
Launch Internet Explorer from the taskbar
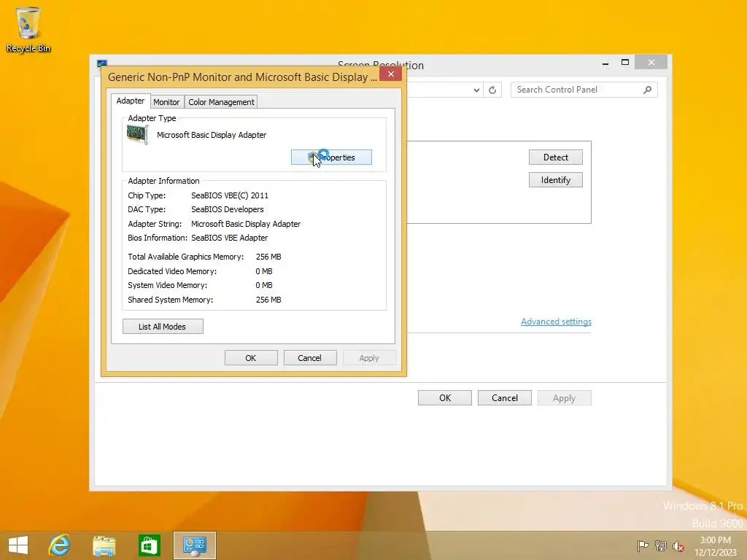pyautogui.click(x=60, y=545)
